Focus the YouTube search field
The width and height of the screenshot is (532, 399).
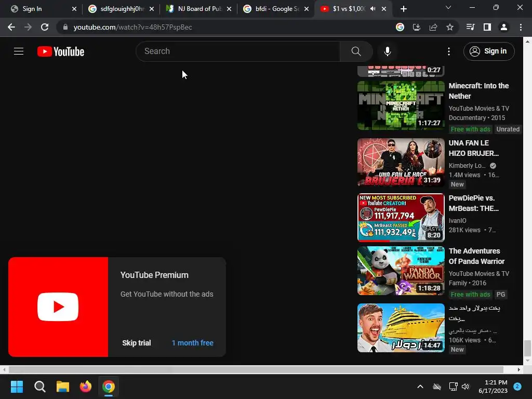[238, 51]
